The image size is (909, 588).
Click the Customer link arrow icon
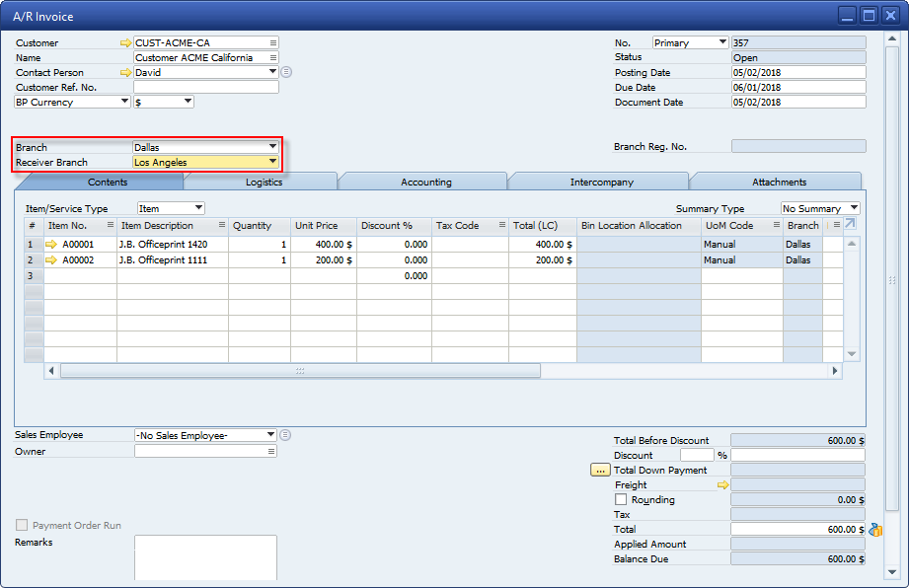point(125,43)
